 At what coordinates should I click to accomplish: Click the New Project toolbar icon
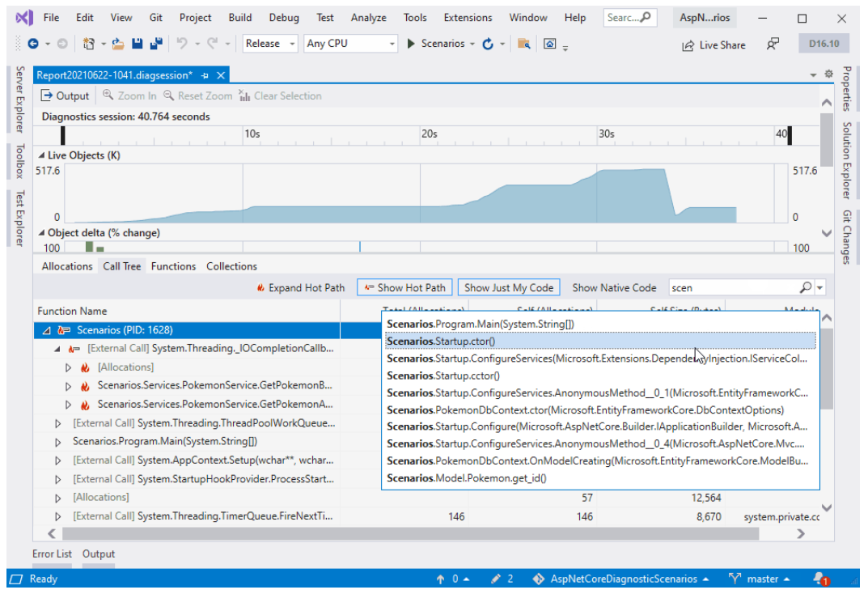(x=88, y=44)
